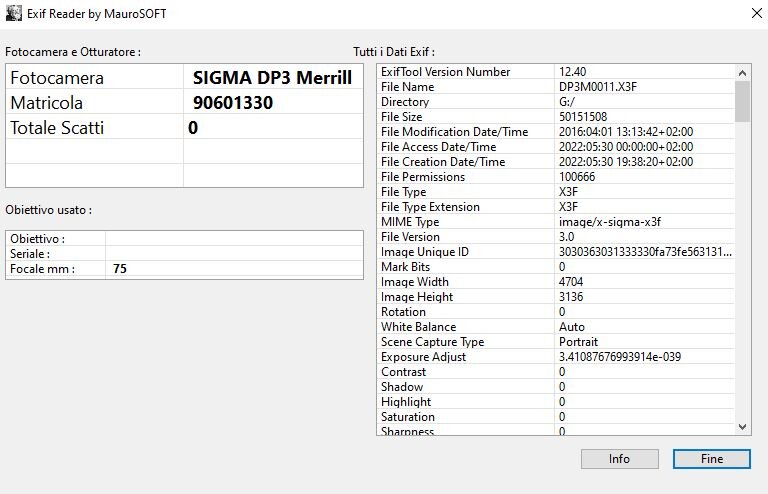Select the White Balance value Auto
This screenshot has height=494, width=768.
coord(572,327)
